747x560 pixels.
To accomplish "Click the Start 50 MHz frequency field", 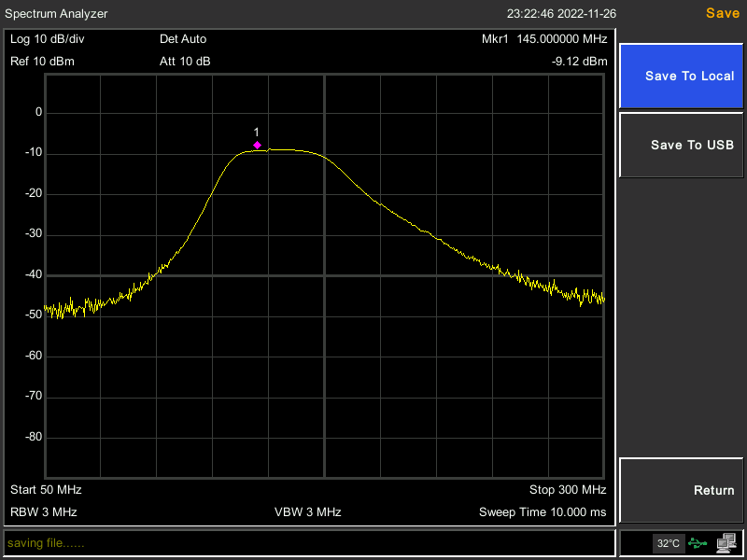I will point(47,490).
